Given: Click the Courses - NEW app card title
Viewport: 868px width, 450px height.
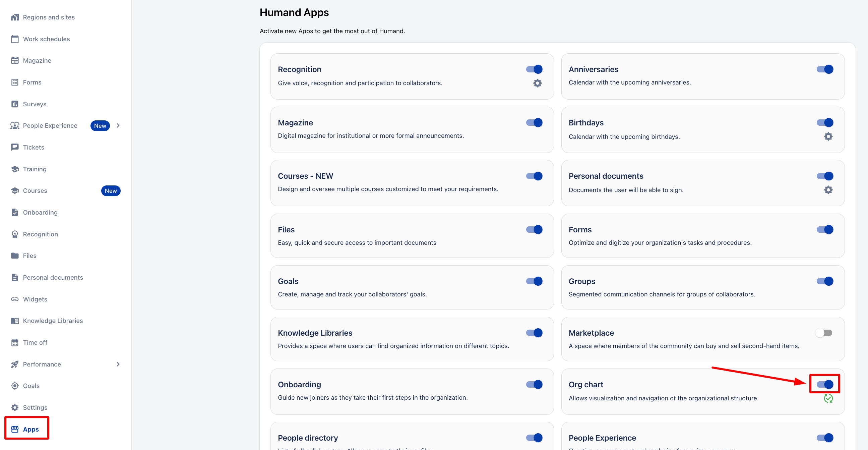Looking at the screenshot, I should [x=305, y=176].
